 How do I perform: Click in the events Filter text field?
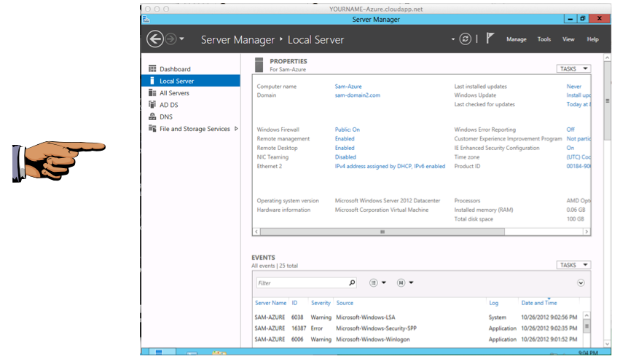(x=300, y=283)
